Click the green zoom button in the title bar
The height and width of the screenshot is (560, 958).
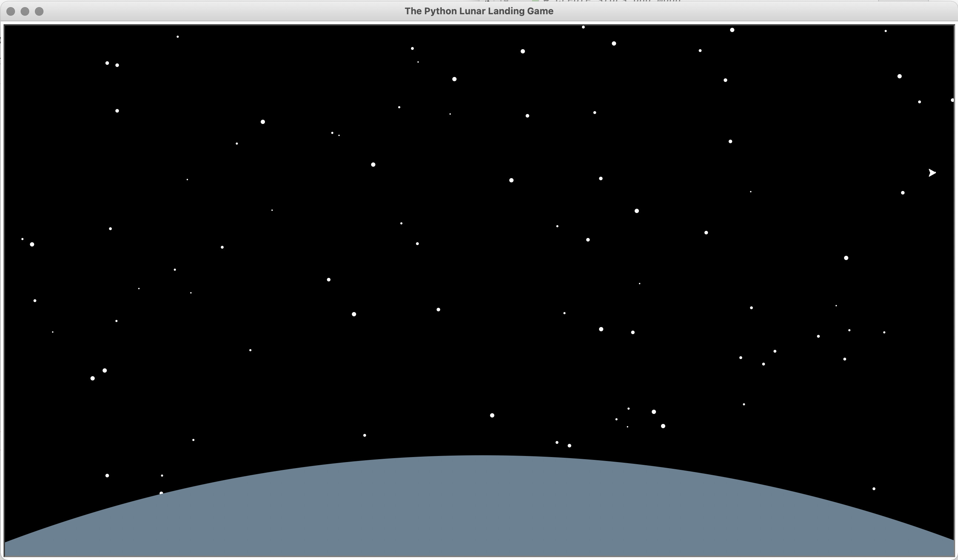point(39,11)
